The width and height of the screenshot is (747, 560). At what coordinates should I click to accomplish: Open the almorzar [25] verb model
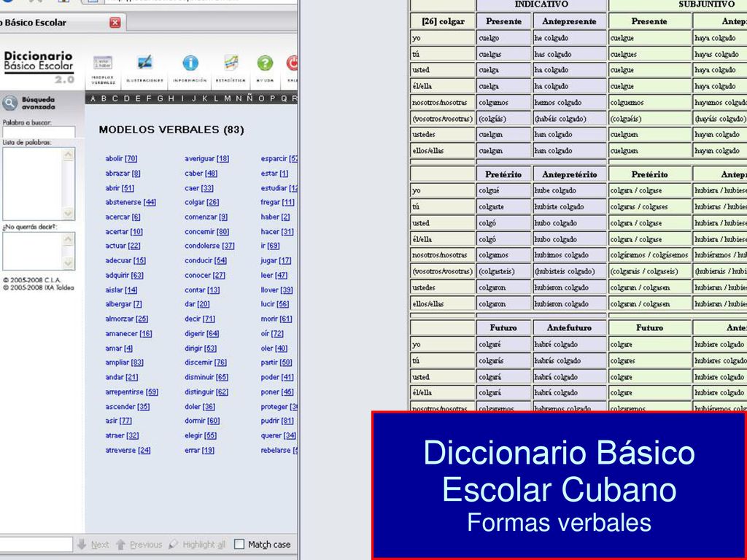click(x=126, y=319)
